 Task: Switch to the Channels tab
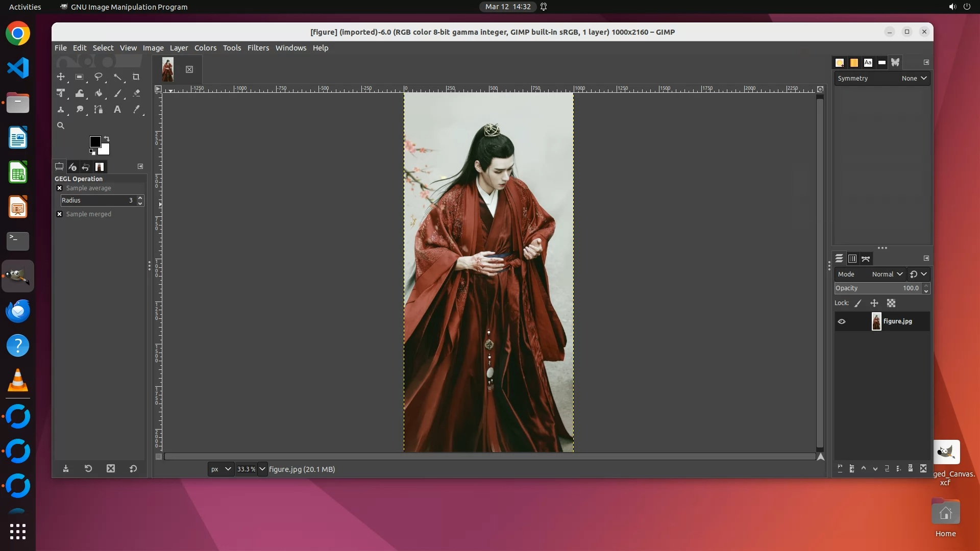(852, 259)
